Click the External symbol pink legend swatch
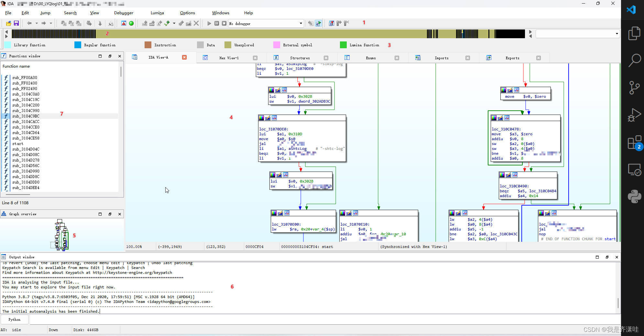 point(277,45)
